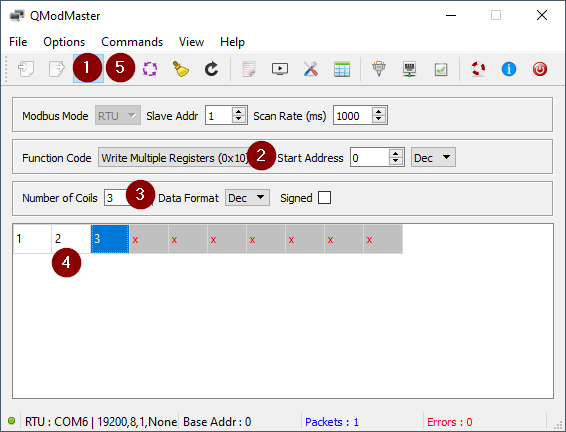Click the 'Errors : 0' status text
The image size is (566, 432).
[x=449, y=422]
